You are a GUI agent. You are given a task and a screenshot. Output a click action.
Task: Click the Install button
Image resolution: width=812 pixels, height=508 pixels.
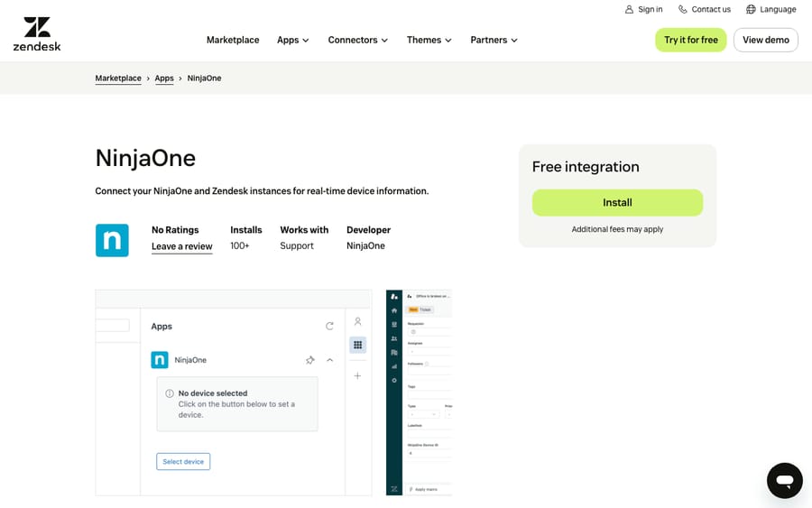click(617, 202)
